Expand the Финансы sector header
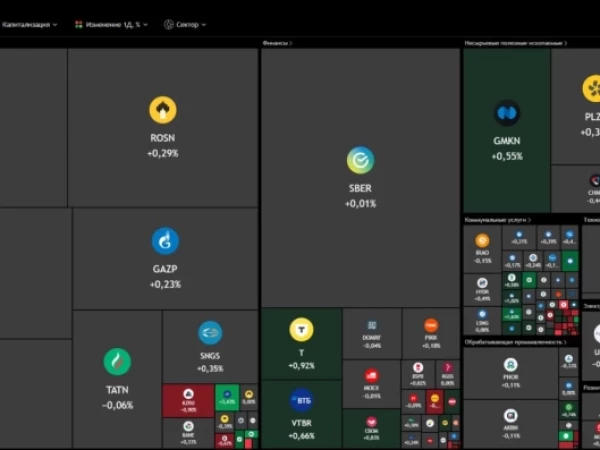The width and height of the screenshot is (600, 450). (278, 43)
